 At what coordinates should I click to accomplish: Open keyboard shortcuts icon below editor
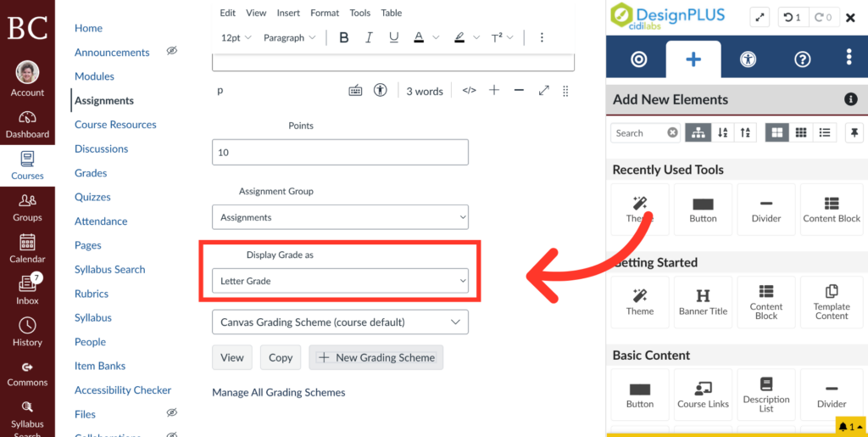(355, 91)
